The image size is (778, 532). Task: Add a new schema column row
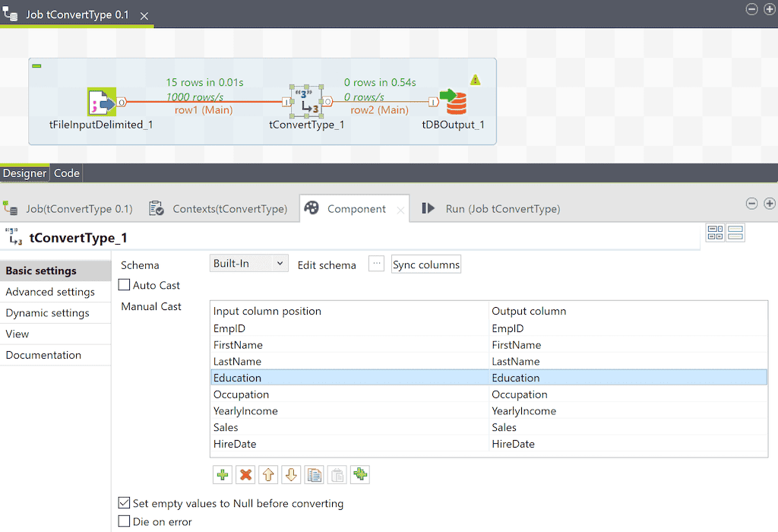pyautogui.click(x=222, y=474)
